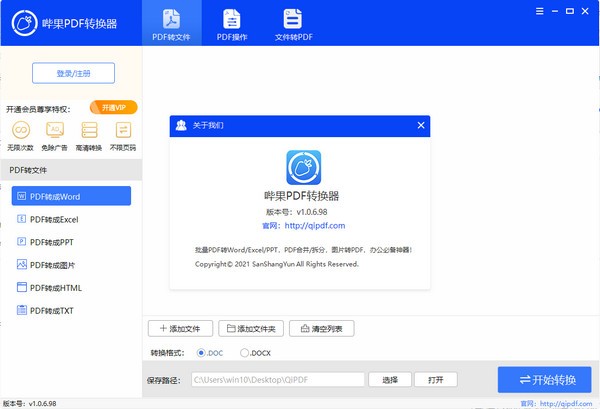Click the Copyright 2021 SanShangYun text
The width and height of the screenshot is (600, 409).
277,264
